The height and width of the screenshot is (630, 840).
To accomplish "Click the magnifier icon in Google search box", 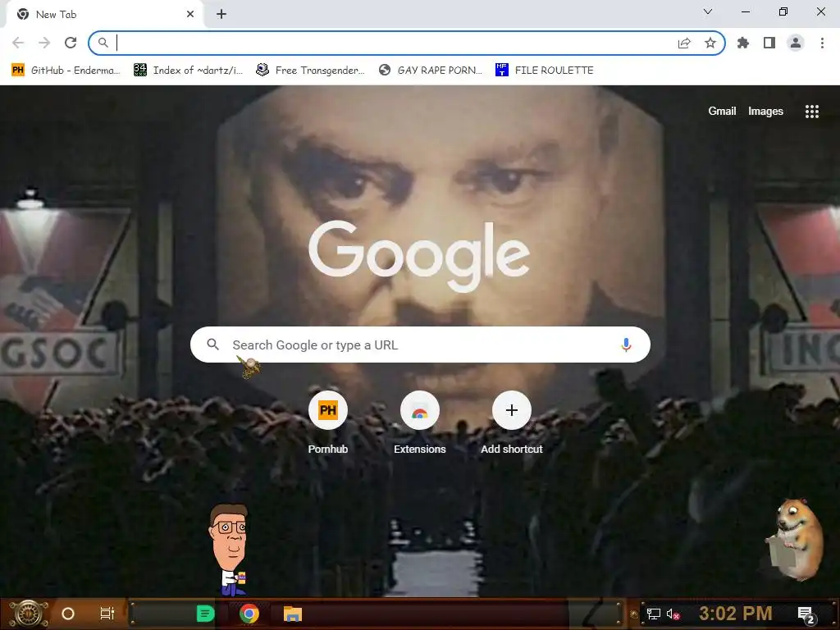I will 212,345.
